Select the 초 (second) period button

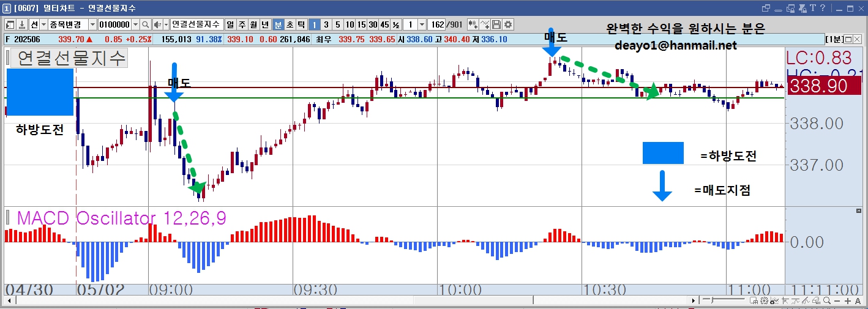[x=290, y=24]
